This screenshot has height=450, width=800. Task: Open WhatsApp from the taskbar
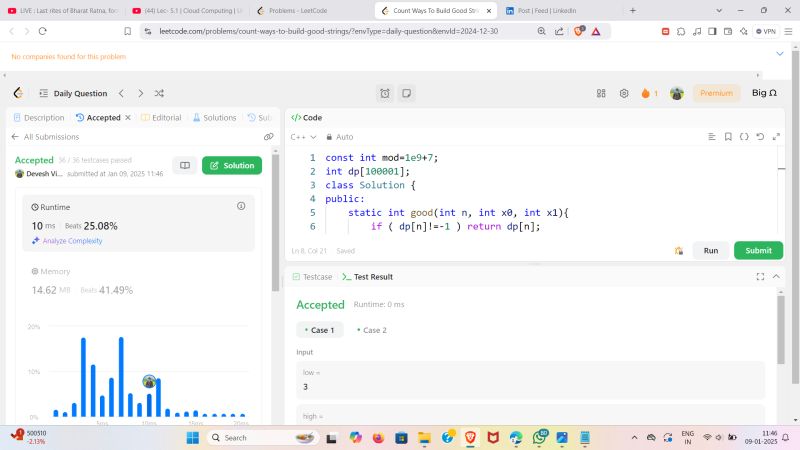[x=540, y=437]
